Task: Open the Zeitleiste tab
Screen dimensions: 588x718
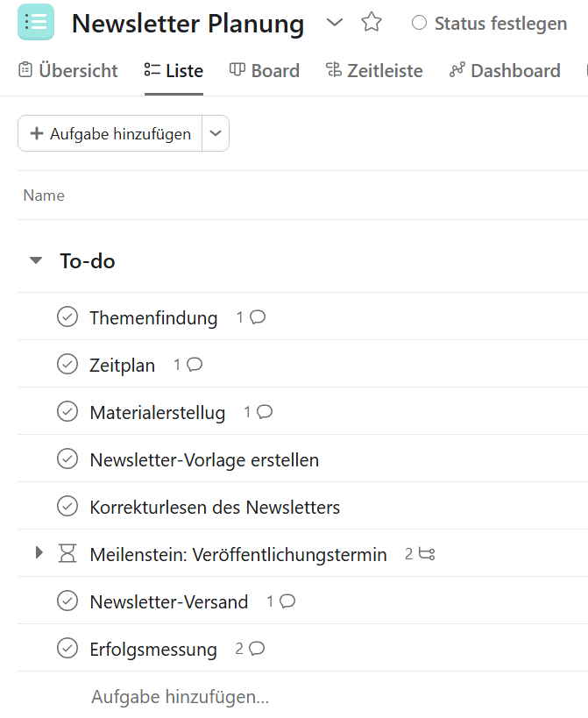Action: coord(374,70)
